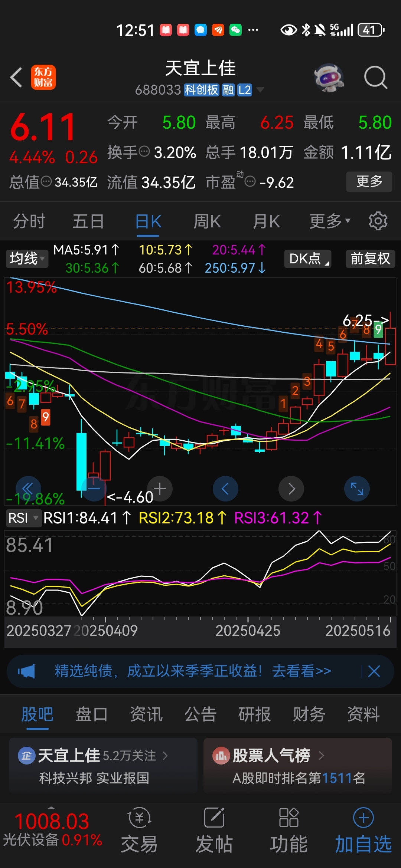Jump to earliest with double-left arrow
The width and height of the screenshot is (401, 868).
(x=28, y=489)
